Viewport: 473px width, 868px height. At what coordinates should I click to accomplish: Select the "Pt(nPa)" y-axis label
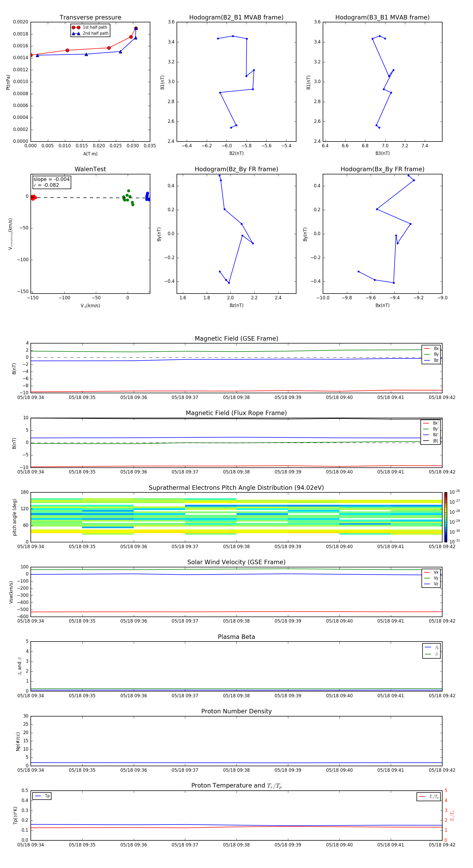[8, 82]
